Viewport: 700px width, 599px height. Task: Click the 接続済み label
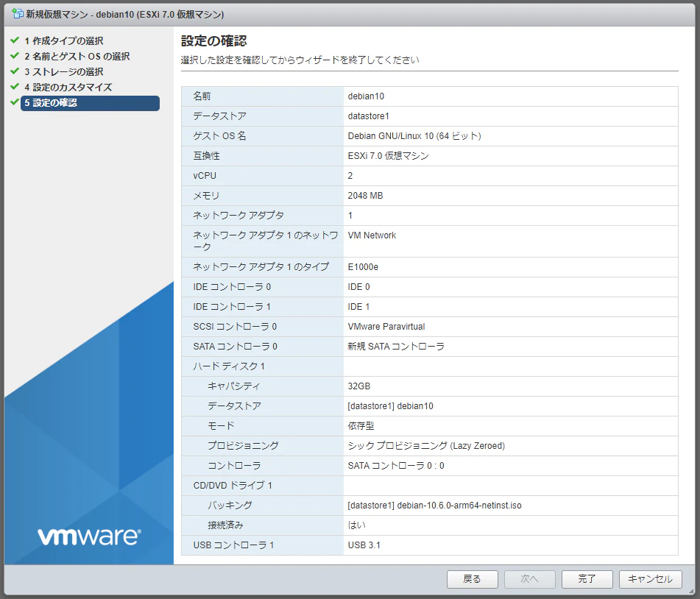[225, 525]
